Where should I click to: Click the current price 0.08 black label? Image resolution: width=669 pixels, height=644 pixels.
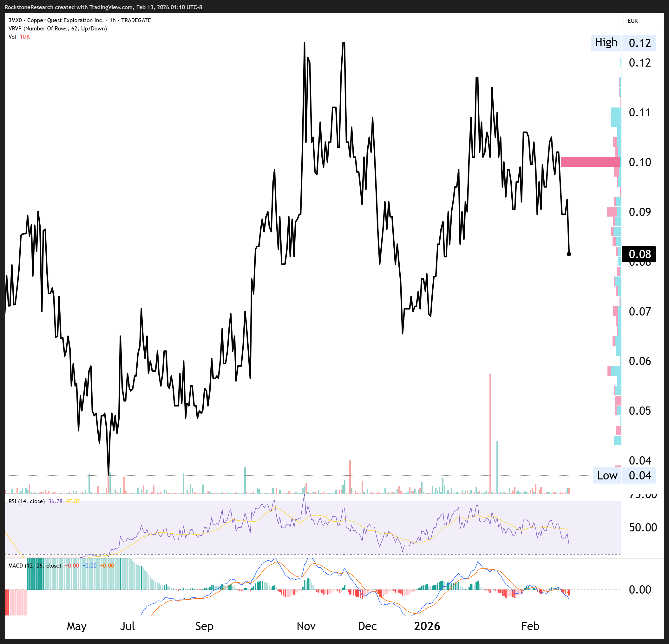coord(639,254)
